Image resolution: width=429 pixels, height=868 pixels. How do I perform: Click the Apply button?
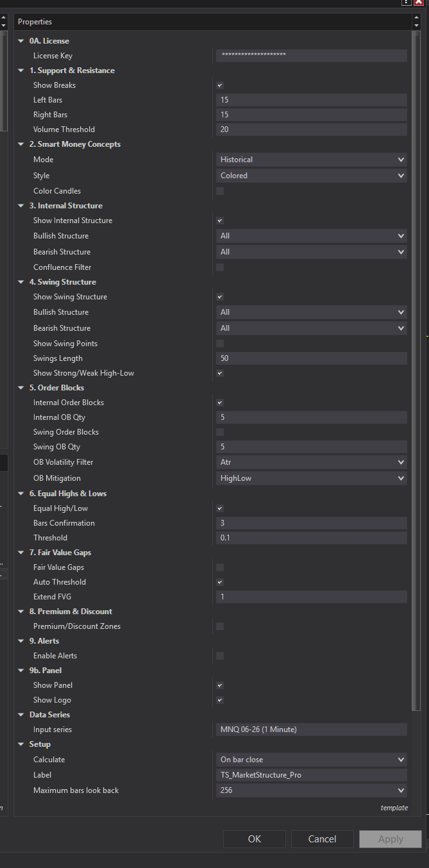391,839
